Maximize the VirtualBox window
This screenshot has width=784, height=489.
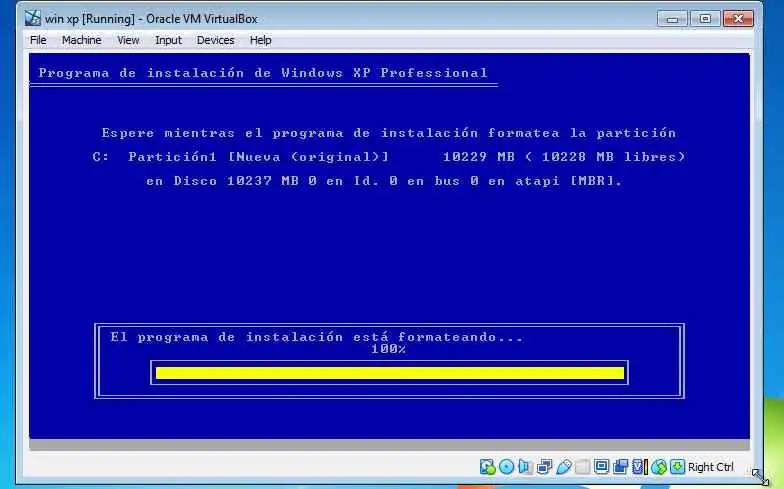point(705,19)
